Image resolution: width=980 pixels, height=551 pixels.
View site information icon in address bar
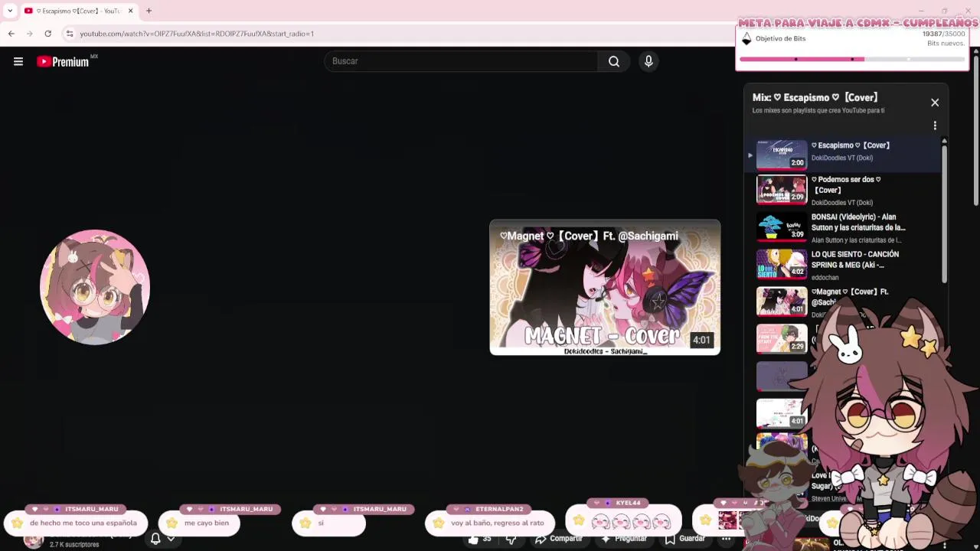point(70,34)
